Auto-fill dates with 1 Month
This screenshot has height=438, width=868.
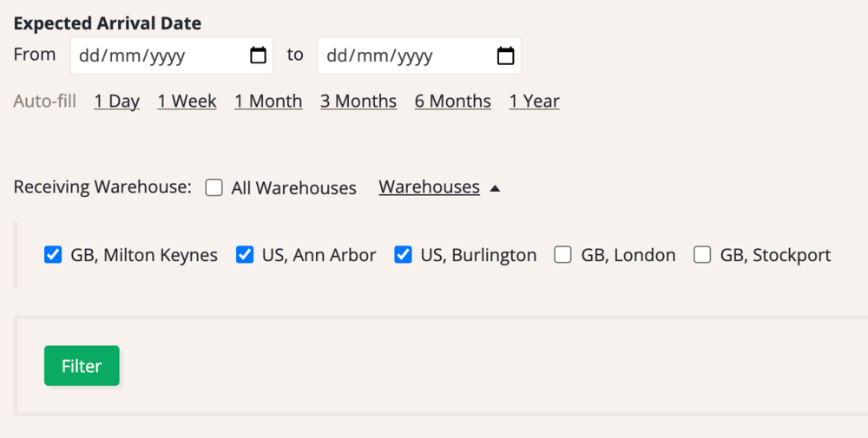pyautogui.click(x=268, y=101)
